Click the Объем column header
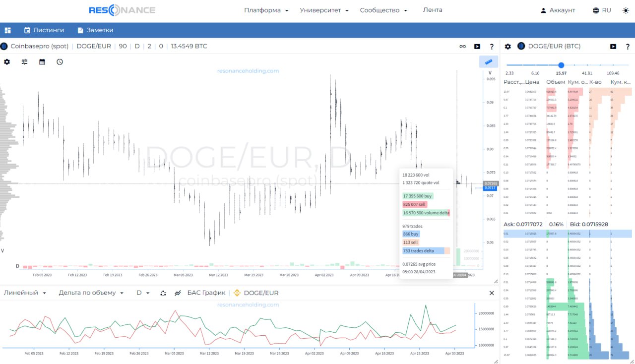 pyautogui.click(x=556, y=82)
